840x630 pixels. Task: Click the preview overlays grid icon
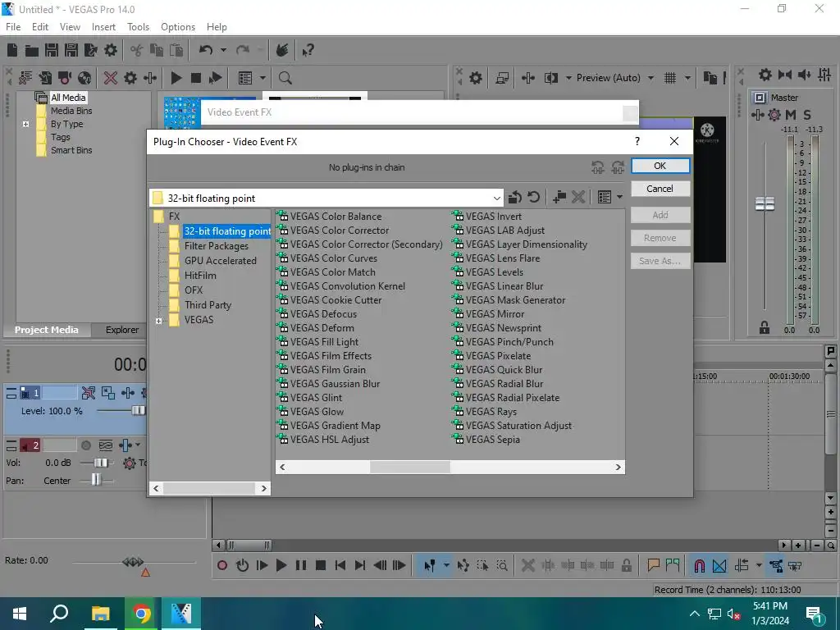pos(670,78)
